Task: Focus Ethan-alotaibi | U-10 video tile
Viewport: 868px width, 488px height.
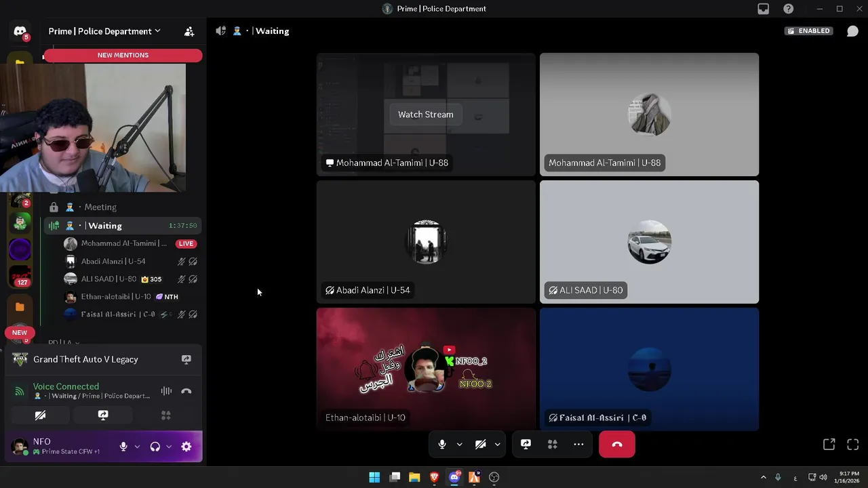Action: pos(426,369)
